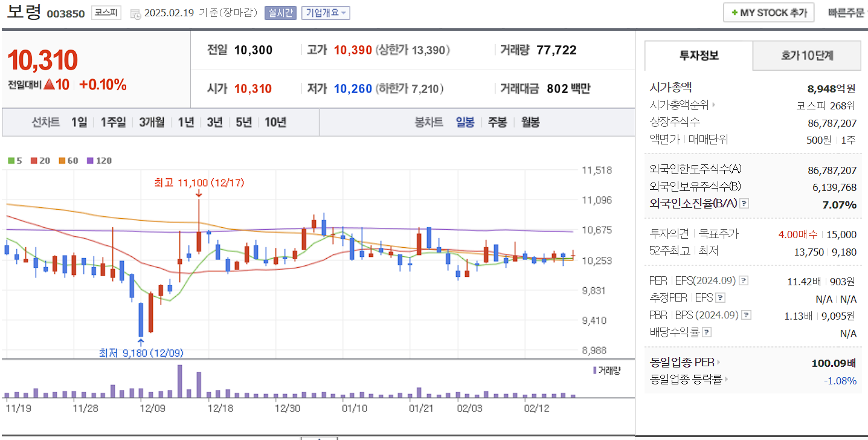This screenshot has height=440, width=868.
Task: Open help for 외국인소진율(B/A)
Action: click(744, 204)
